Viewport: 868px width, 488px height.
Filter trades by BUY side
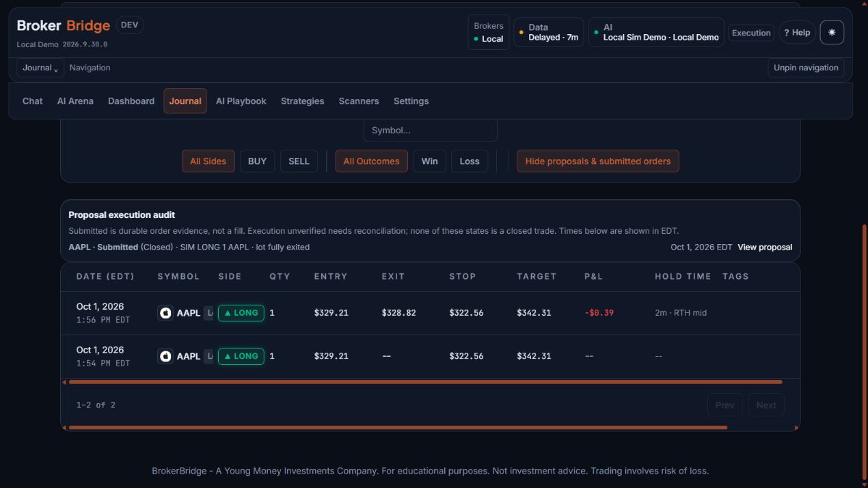[x=257, y=161]
